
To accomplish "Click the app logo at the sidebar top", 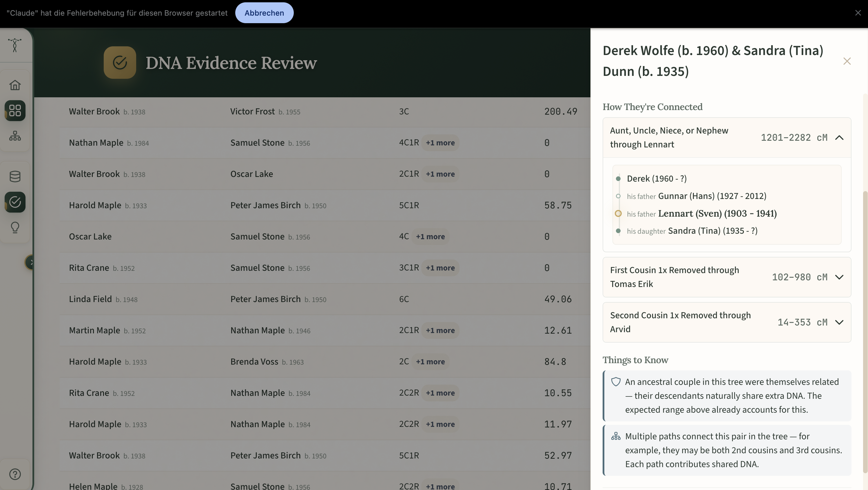I will pos(15,45).
